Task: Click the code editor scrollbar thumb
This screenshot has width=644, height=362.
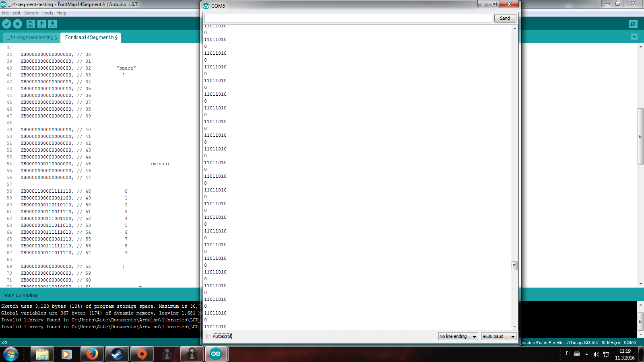Action: click(x=640, y=136)
